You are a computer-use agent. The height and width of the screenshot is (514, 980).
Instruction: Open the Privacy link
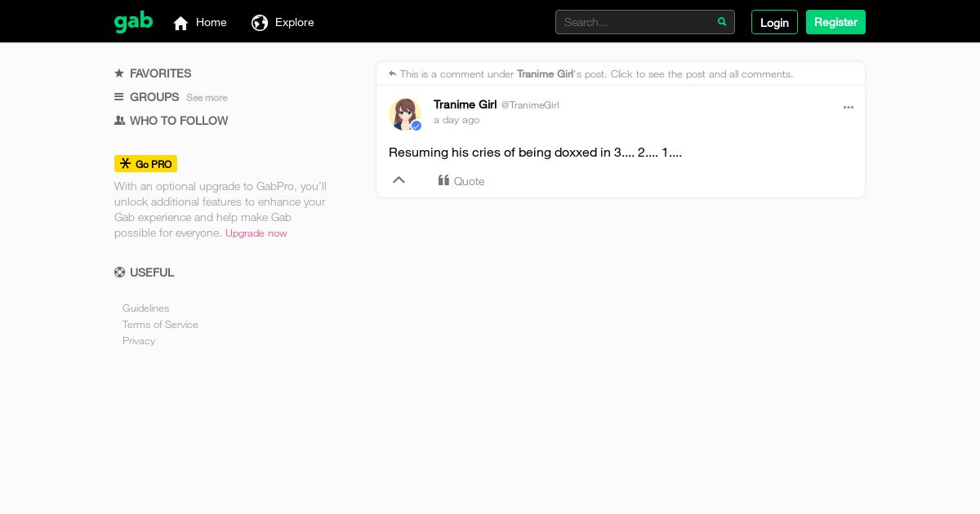click(x=139, y=341)
